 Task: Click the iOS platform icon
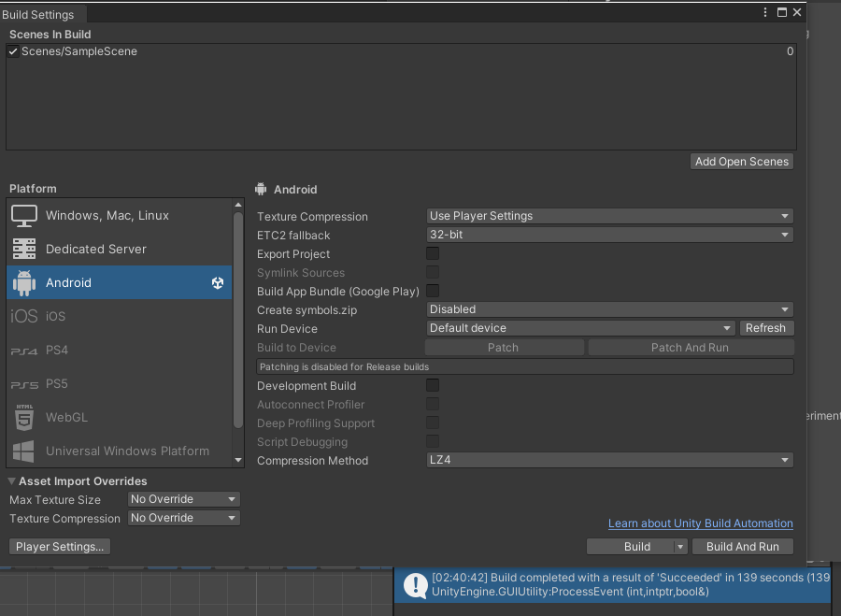pyautogui.click(x=24, y=316)
